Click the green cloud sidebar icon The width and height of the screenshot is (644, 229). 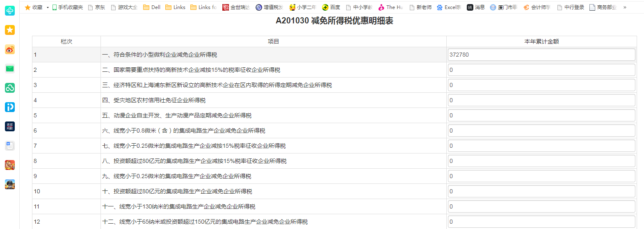tap(10, 88)
